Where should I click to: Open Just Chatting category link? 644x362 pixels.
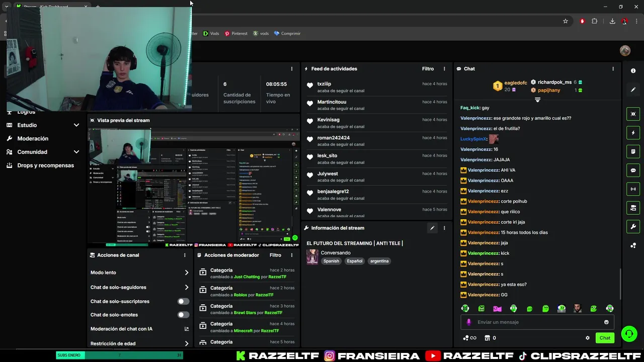[x=247, y=277]
